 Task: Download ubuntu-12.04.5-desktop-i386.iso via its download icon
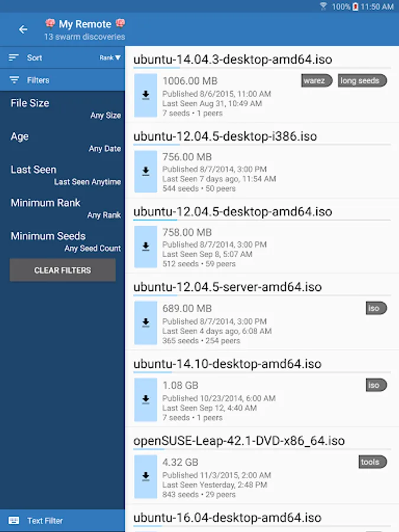[146, 171]
